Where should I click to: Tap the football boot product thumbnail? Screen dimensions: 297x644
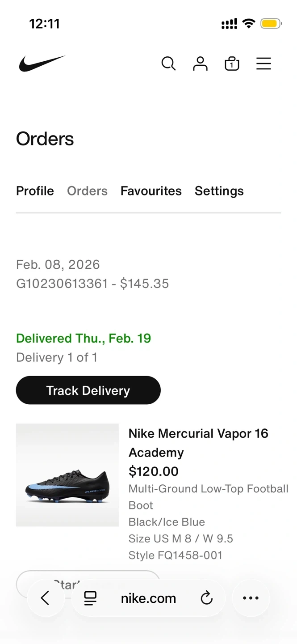tap(67, 475)
